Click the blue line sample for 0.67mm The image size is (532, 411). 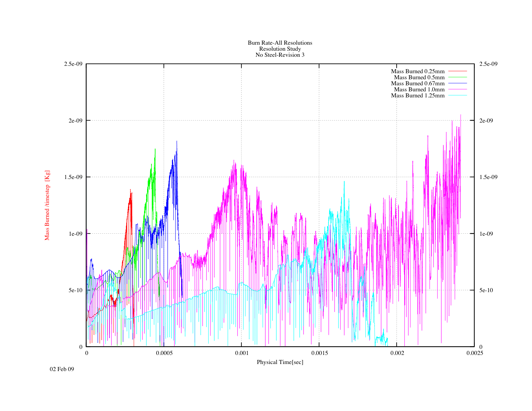pyautogui.click(x=457, y=83)
